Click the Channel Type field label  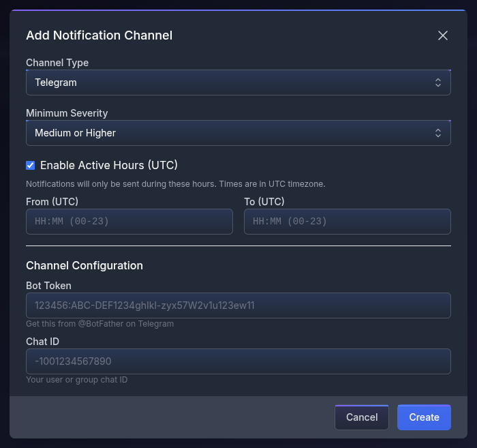57,63
